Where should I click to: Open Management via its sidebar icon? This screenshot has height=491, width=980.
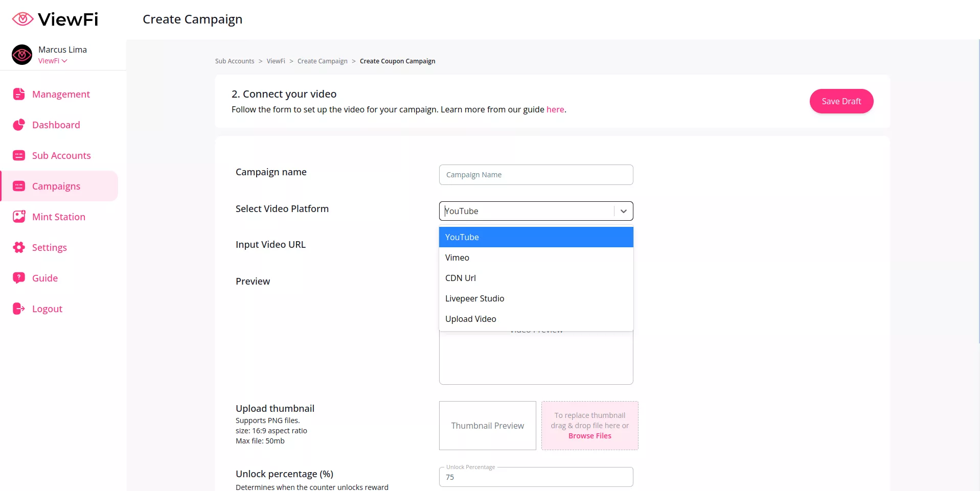(19, 94)
